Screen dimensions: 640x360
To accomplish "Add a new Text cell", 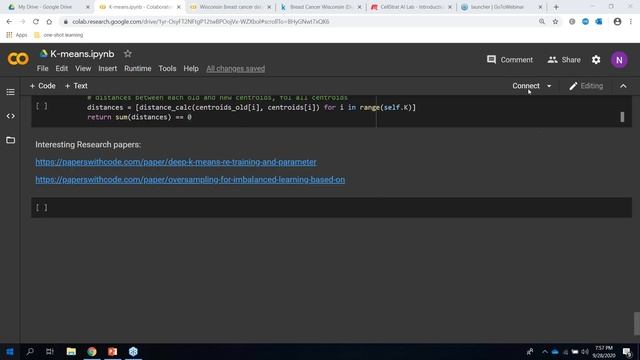I will tap(76, 86).
